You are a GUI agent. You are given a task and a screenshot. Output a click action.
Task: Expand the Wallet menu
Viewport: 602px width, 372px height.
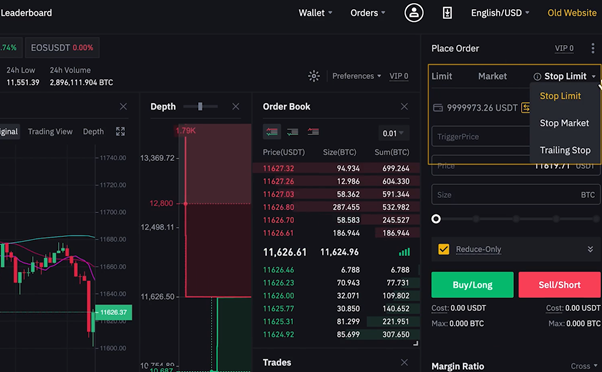[315, 13]
